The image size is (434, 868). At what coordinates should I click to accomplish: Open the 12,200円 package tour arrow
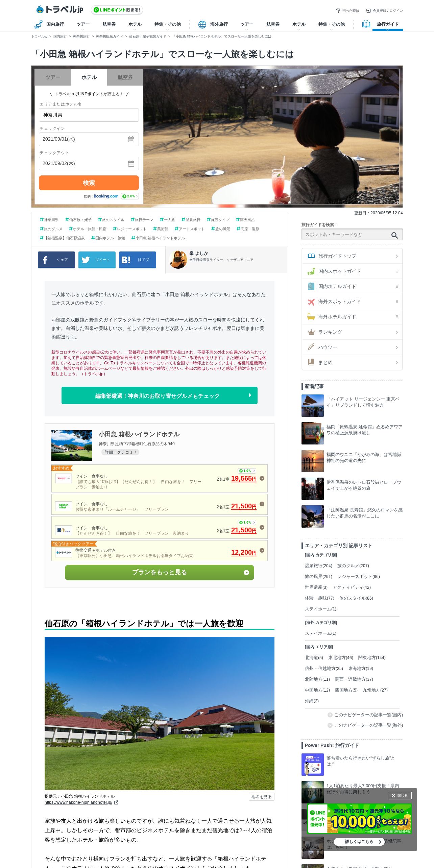tap(262, 550)
